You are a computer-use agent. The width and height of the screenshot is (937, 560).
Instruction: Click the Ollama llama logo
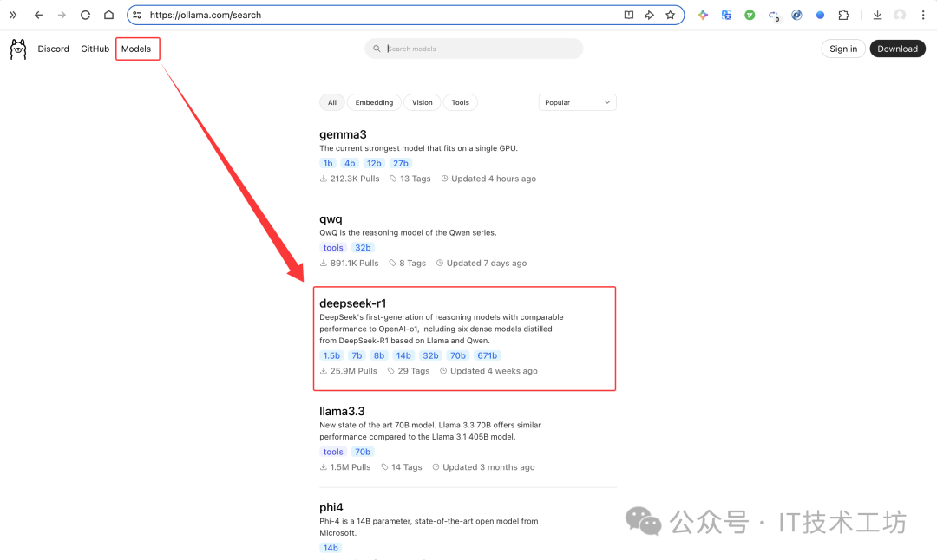click(18, 49)
